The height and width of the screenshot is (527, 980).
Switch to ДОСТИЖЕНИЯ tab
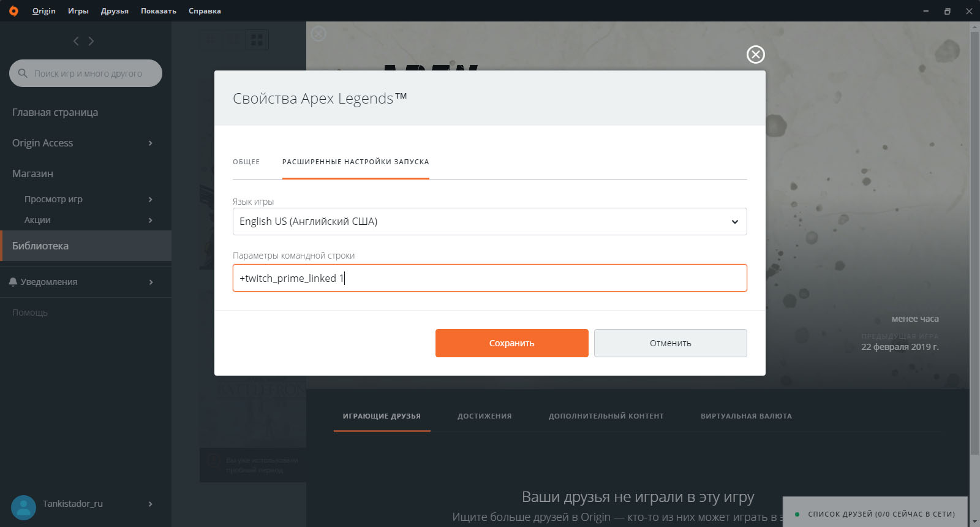tap(484, 416)
